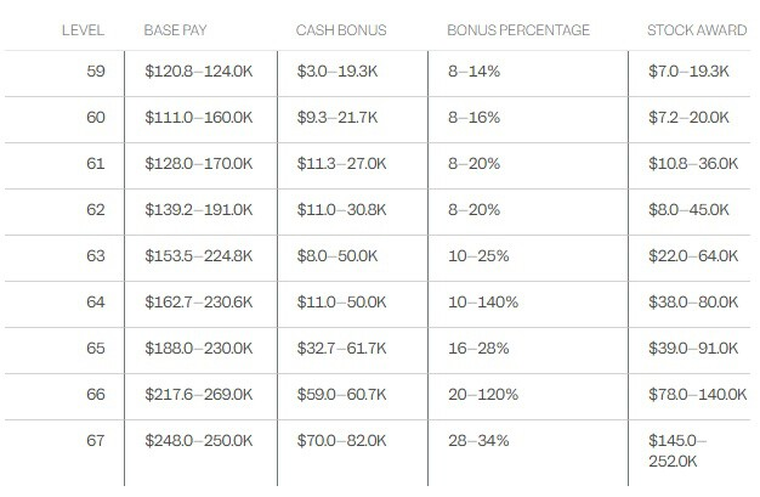Click the level 67 row label

pyautogui.click(x=96, y=440)
